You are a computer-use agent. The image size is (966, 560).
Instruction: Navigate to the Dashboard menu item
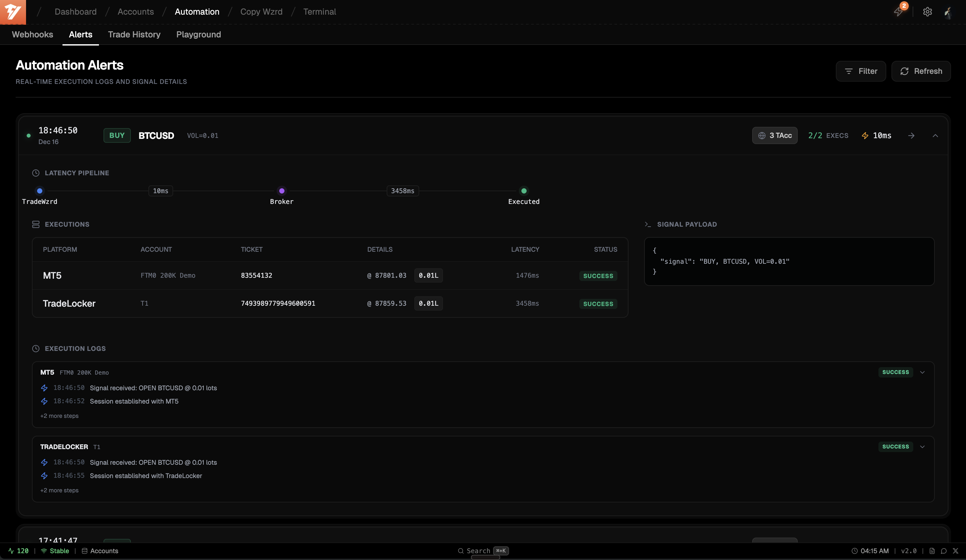coord(75,11)
